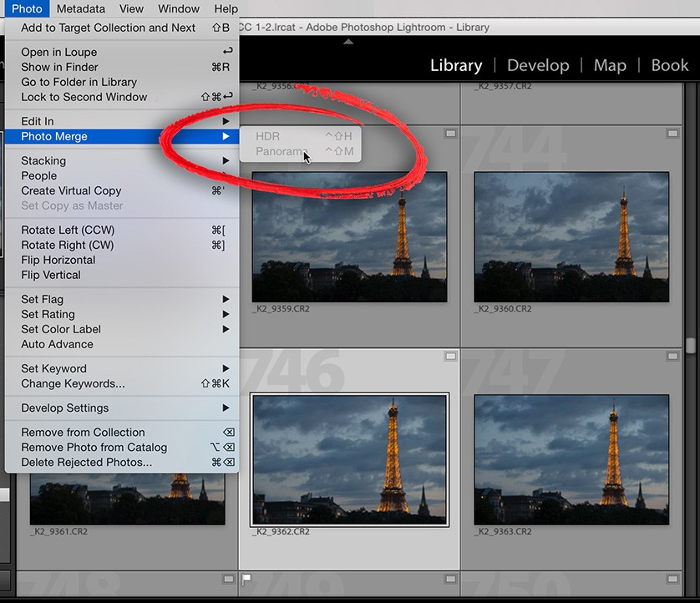This screenshot has width=700, height=603.
Task: Choose Panorama in the Photo Merge submenu
Action: [x=279, y=149]
